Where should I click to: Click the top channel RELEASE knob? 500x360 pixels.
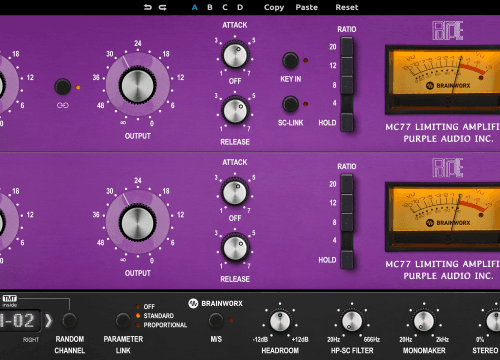(235, 111)
